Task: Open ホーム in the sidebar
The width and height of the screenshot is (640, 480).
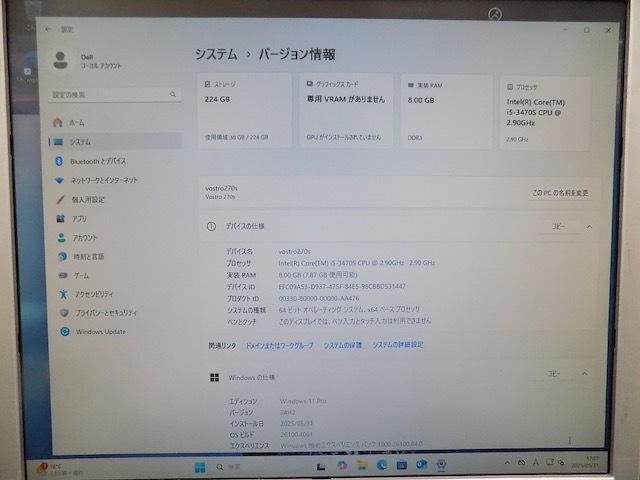Action: coord(115,122)
